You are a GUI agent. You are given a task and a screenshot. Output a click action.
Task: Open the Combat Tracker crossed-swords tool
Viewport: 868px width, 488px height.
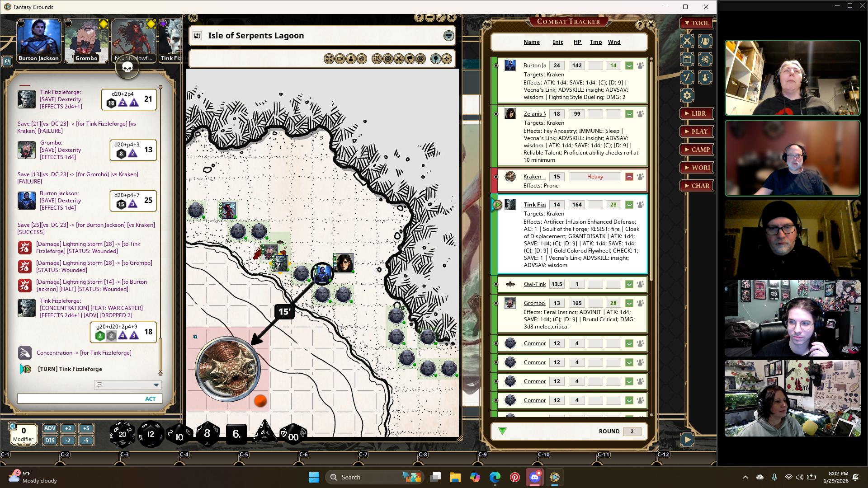[x=687, y=41]
